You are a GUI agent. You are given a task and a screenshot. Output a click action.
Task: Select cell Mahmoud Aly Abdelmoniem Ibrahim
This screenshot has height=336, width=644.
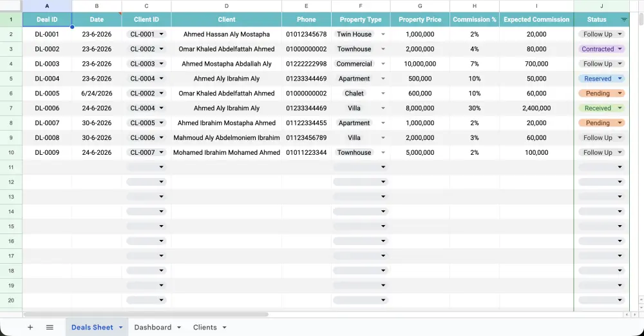[227, 138]
